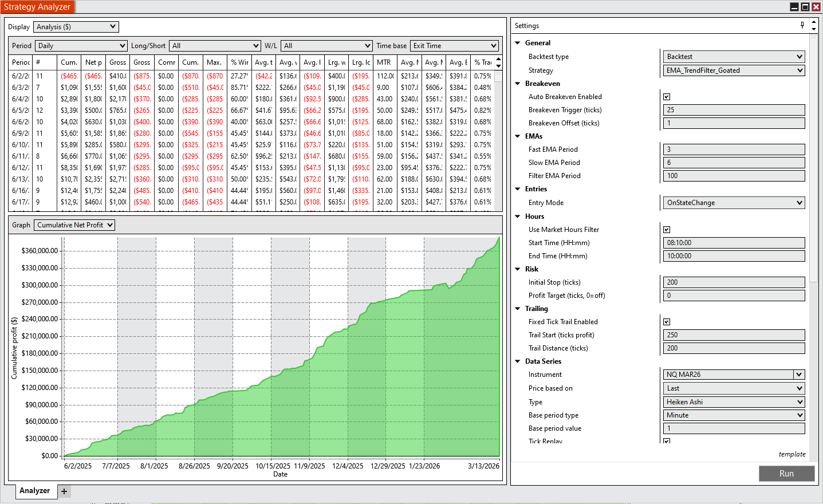Viewport: 823px width, 504px height.
Task: Sort by the MTR column header
Action: pyautogui.click(x=386, y=62)
